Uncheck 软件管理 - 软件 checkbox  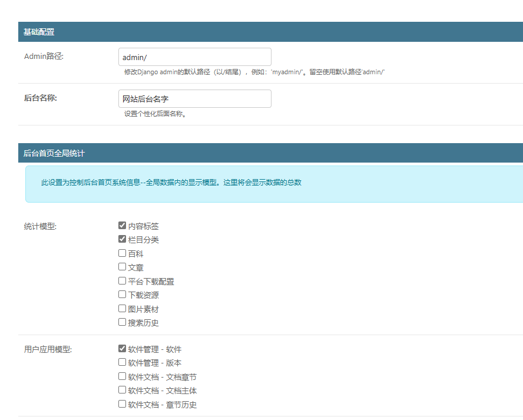click(122, 349)
